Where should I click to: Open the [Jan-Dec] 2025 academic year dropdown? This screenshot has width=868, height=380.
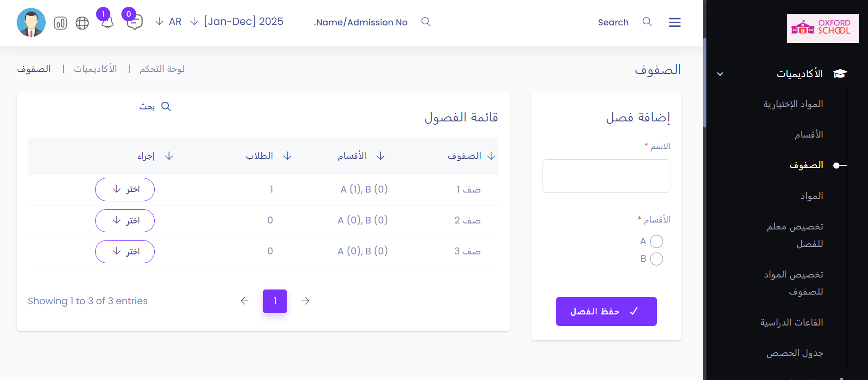237,22
